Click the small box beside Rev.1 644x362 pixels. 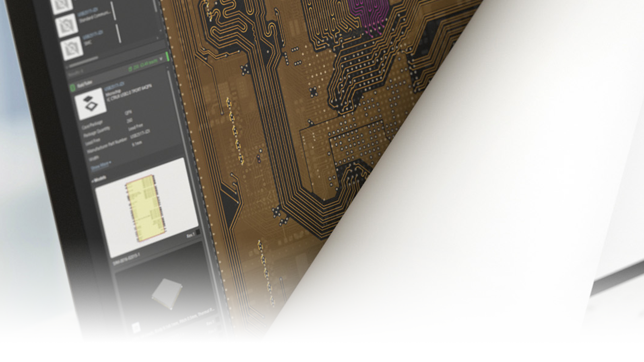tap(198, 233)
